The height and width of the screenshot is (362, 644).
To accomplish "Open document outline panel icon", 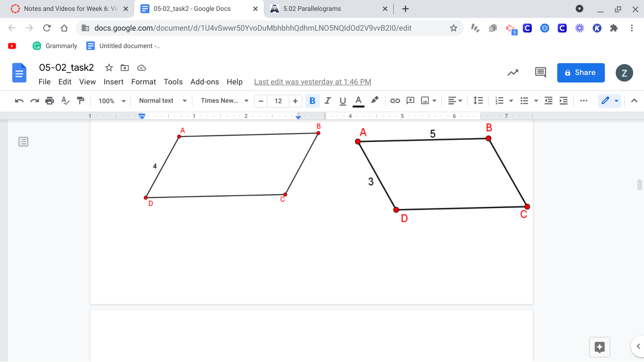I will click(23, 141).
